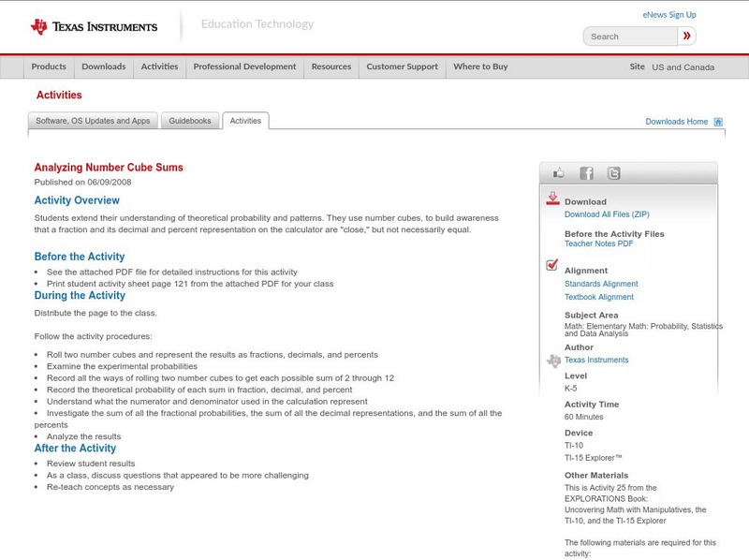
Task: Click Distribute the page to the class
Action: pos(95,313)
